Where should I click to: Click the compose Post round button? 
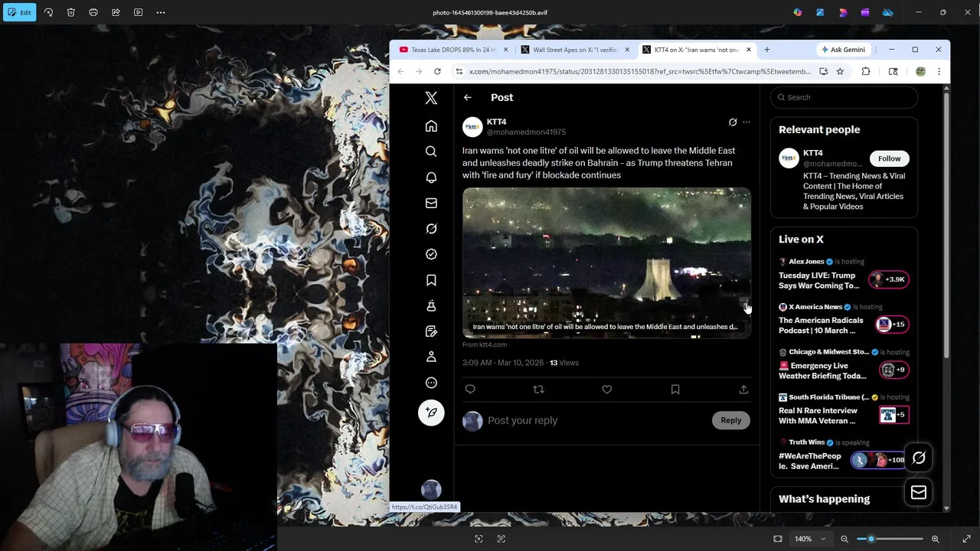pyautogui.click(x=431, y=412)
